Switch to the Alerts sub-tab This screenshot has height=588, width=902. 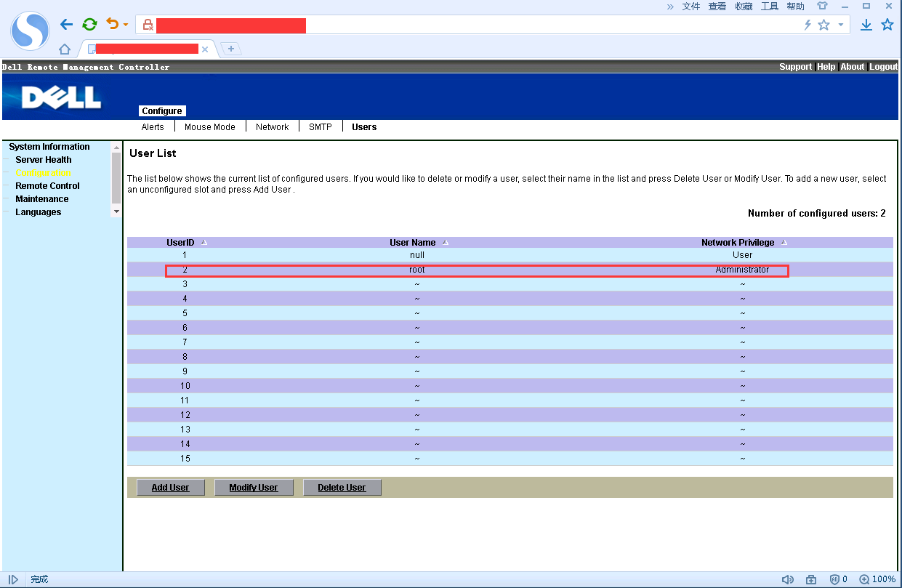point(153,127)
